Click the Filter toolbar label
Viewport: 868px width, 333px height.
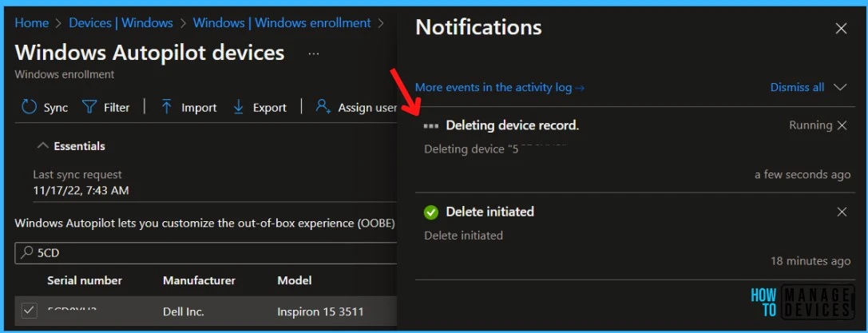[117, 107]
